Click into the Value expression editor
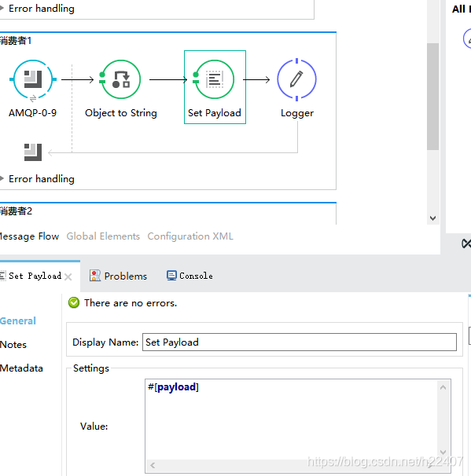The image size is (471, 476). (x=292, y=420)
